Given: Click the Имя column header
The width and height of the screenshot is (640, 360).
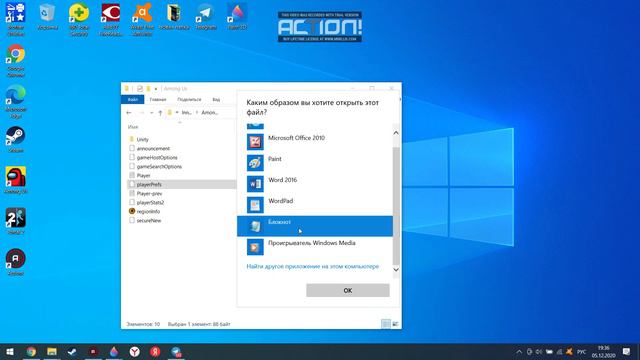Looking at the screenshot, I should tap(133, 127).
